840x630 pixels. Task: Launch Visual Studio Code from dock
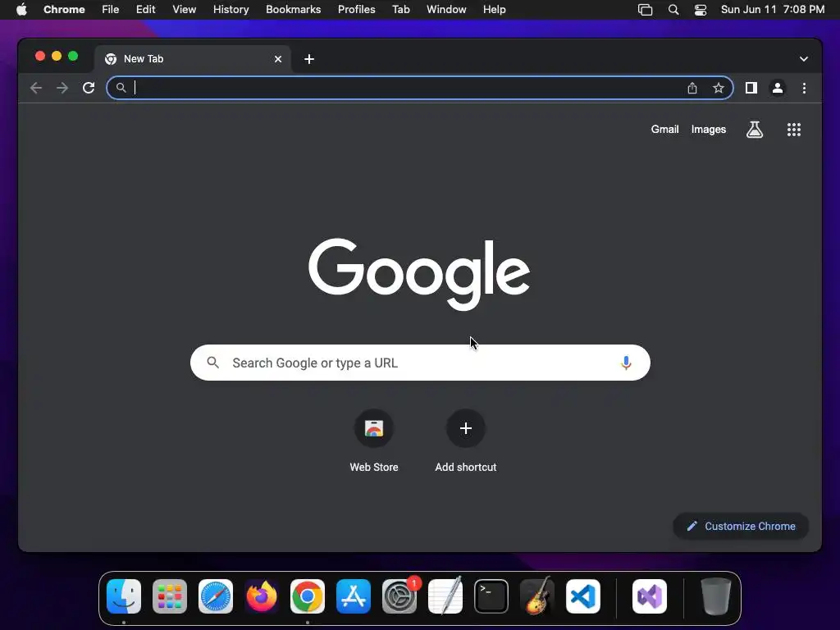pos(583,596)
